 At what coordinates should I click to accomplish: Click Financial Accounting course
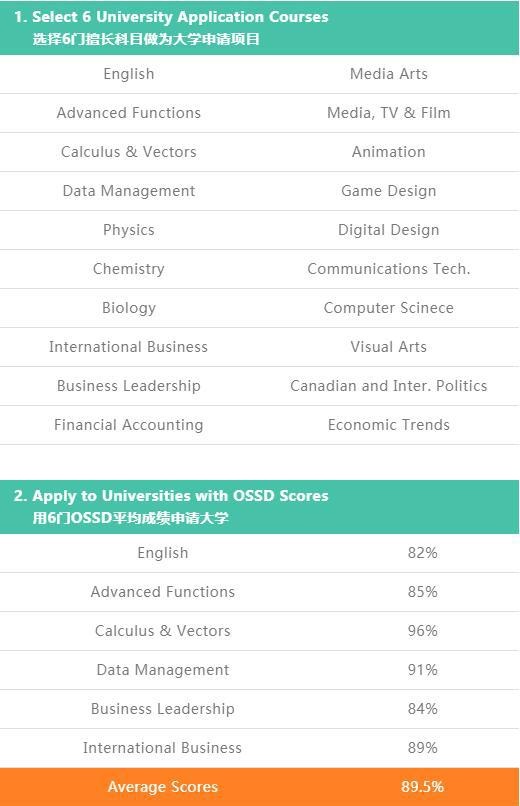[x=128, y=426]
